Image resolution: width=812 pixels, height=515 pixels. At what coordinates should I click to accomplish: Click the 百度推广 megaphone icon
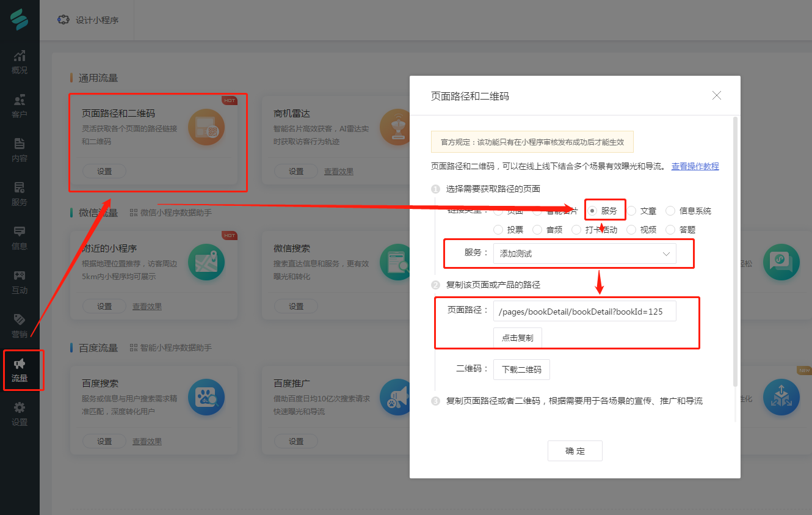(396, 397)
